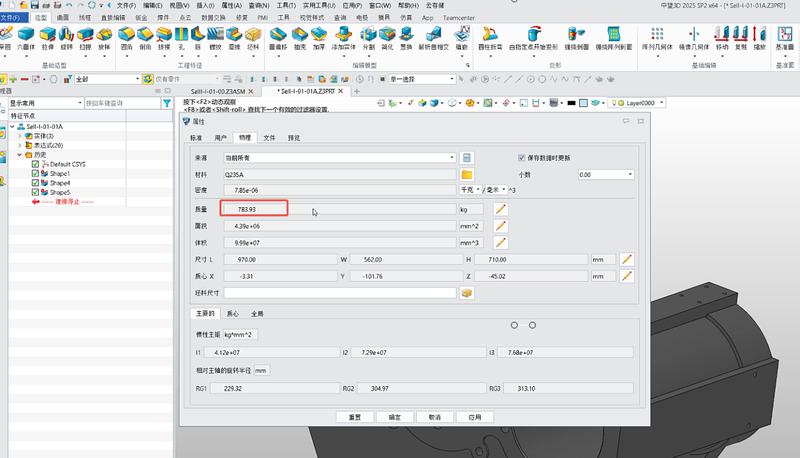Open the 质心 tab in inertia section
The image size is (800, 458).
[233, 313]
